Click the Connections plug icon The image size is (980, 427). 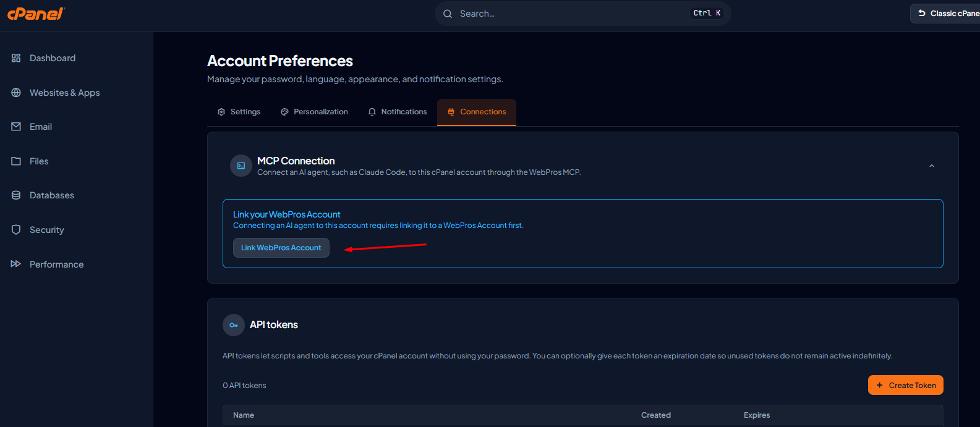[451, 112]
